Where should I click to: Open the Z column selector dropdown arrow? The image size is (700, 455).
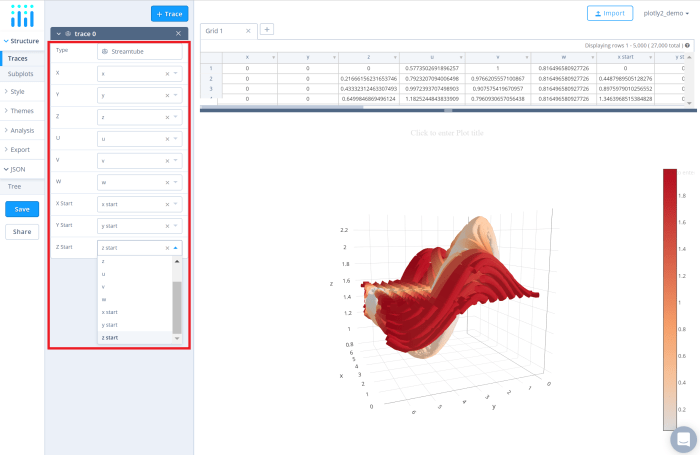click(175, 117)
